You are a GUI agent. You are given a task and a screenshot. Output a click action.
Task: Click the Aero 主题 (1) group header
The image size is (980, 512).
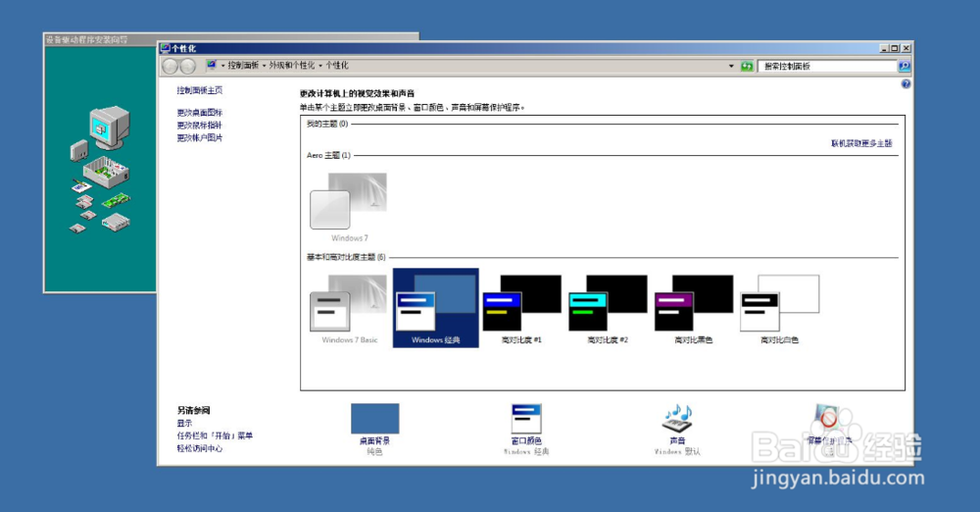328,155
